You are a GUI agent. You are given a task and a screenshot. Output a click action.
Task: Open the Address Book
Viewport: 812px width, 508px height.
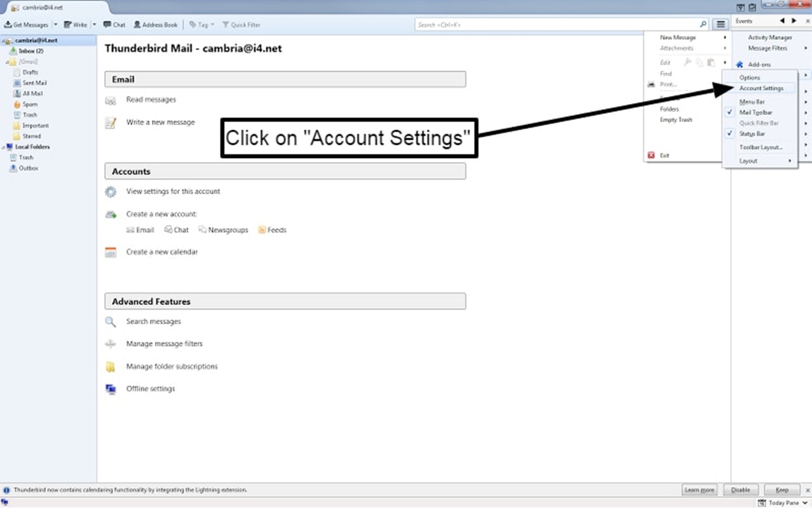156,25
